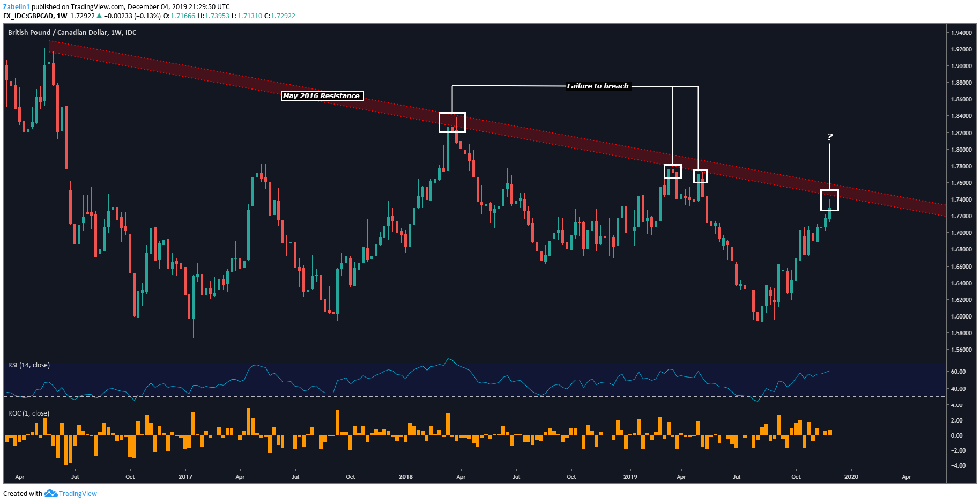Click the 'ROC (1, close)' indicator label
This screenshot has height=503, width=980.
(x=28, y=413)
